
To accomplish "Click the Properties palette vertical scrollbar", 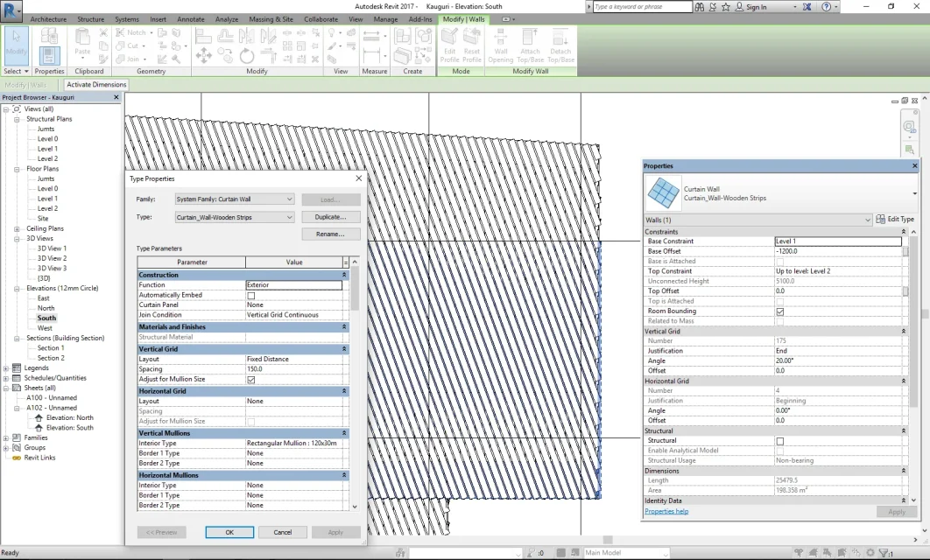I will pyautogui.click(x=913, y=366).
